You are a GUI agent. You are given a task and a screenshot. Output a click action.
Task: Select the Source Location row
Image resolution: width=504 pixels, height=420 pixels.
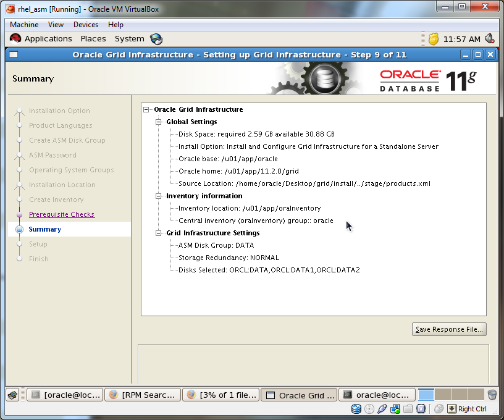point(304,183)
